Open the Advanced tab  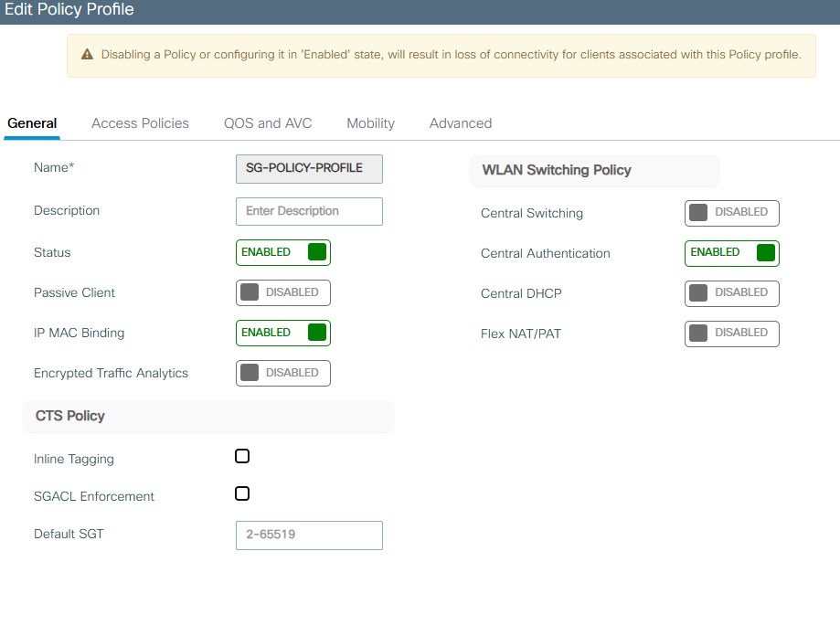[x=461, y=123]
